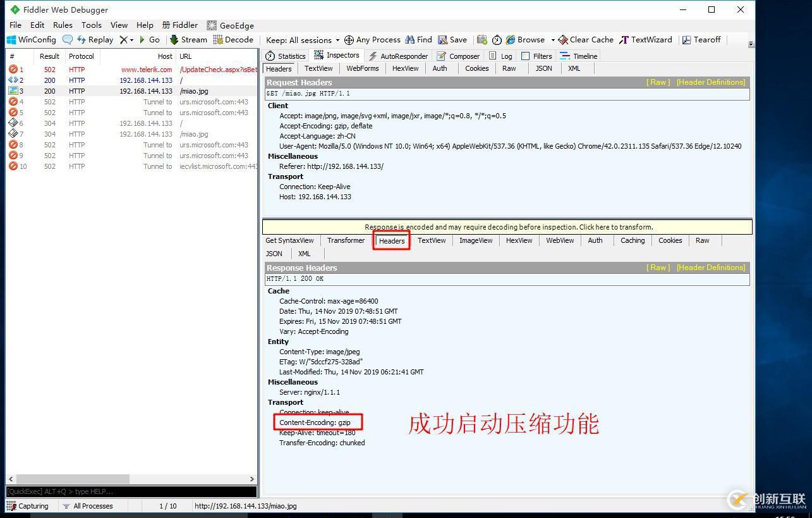Select session 1 www.telerik.com
The width and height of the screenshot is (812, 518).
(132, 70)
